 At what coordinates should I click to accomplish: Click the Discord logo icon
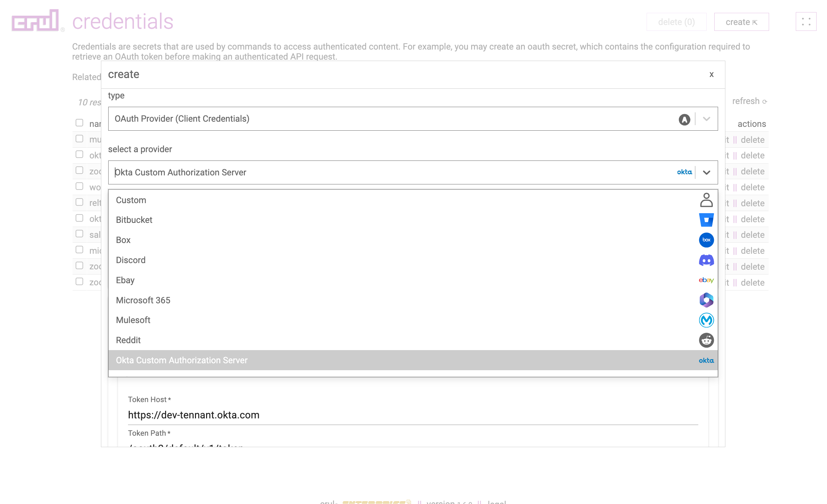[706, 260]
